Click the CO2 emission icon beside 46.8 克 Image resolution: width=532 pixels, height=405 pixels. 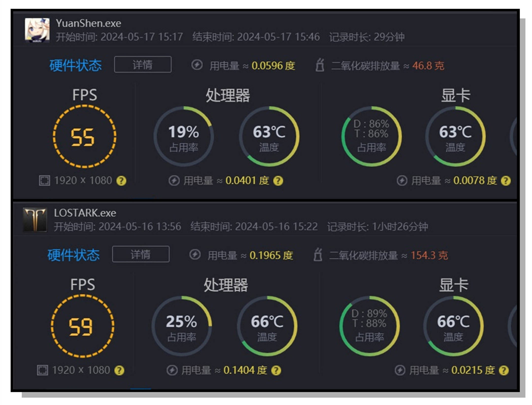320,65
